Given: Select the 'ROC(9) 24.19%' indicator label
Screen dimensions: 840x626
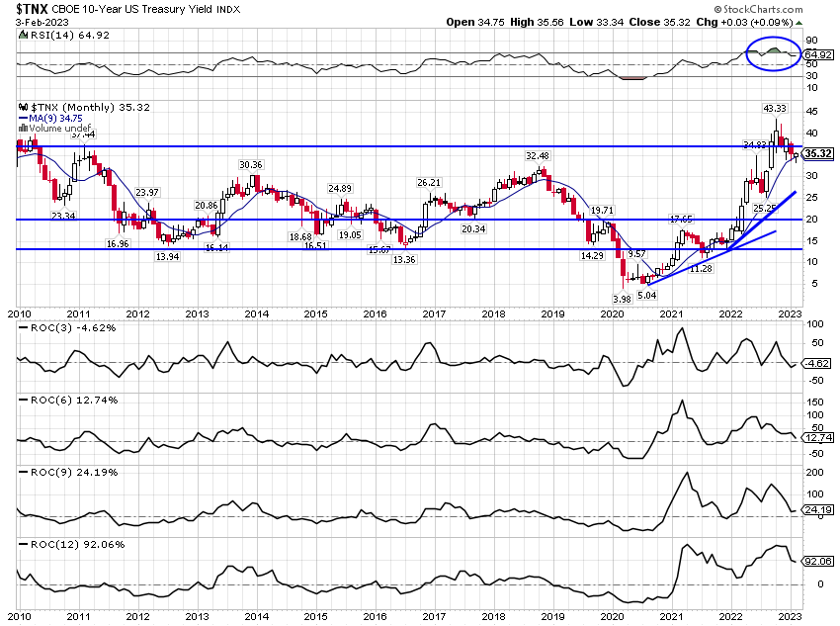Looking at the screenshot, I should point(74,472).
